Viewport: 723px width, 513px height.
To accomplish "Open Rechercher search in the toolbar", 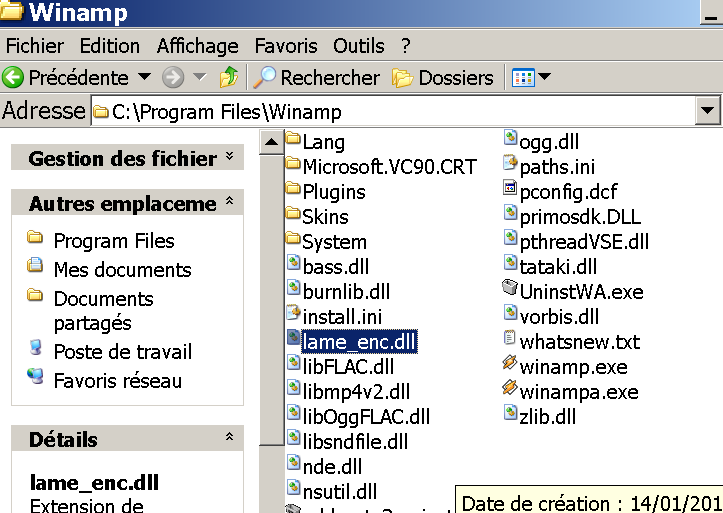I will (317, 77).
